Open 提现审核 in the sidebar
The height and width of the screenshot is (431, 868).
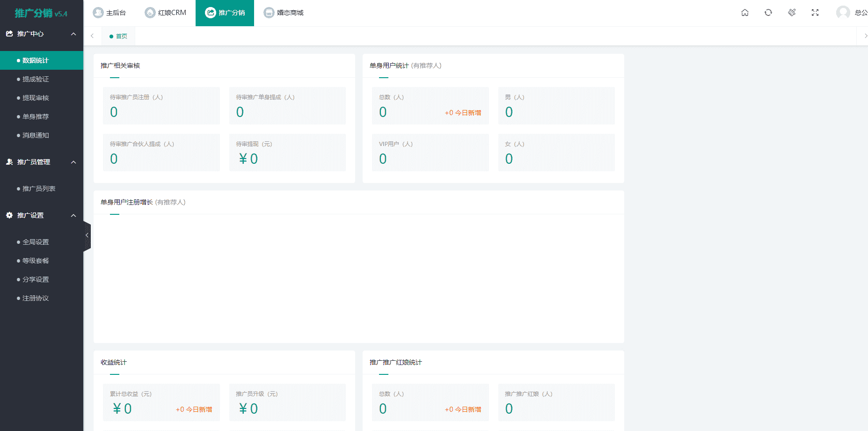[36, 98]
